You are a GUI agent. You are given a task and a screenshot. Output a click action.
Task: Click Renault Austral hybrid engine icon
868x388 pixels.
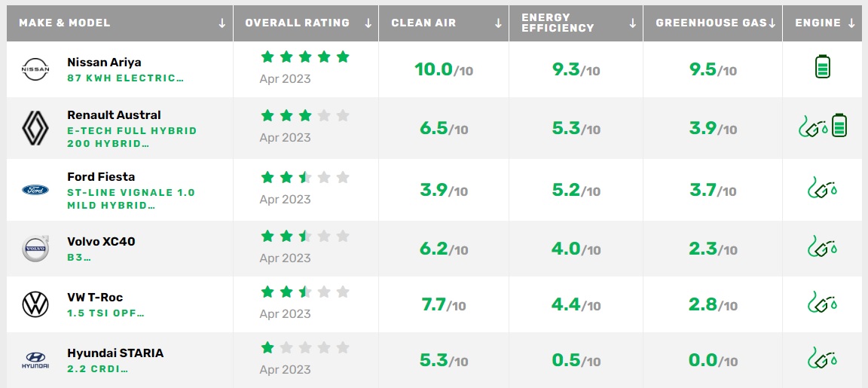pos(822,127)
